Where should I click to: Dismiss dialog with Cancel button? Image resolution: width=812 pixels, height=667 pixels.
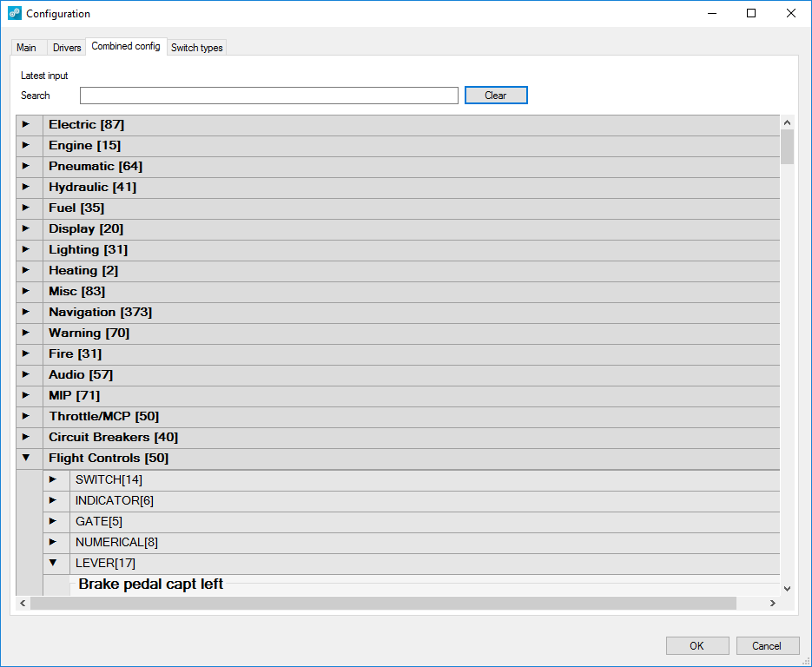768,646
